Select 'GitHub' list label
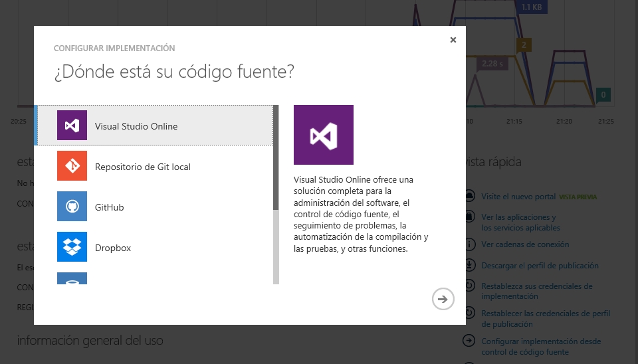Image resolution: width=638 pixels, height=364 pixels. [x=110, y=207]
